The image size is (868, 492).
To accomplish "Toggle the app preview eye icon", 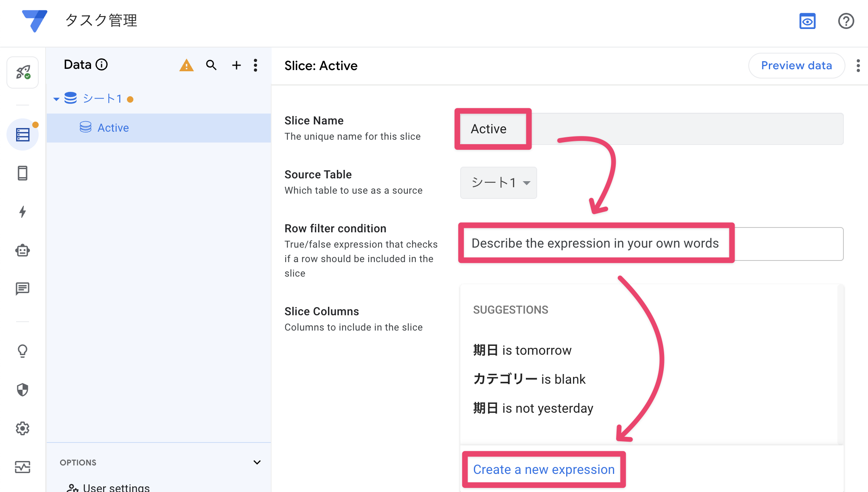I will pyautogui.click(x=807, y=21).
